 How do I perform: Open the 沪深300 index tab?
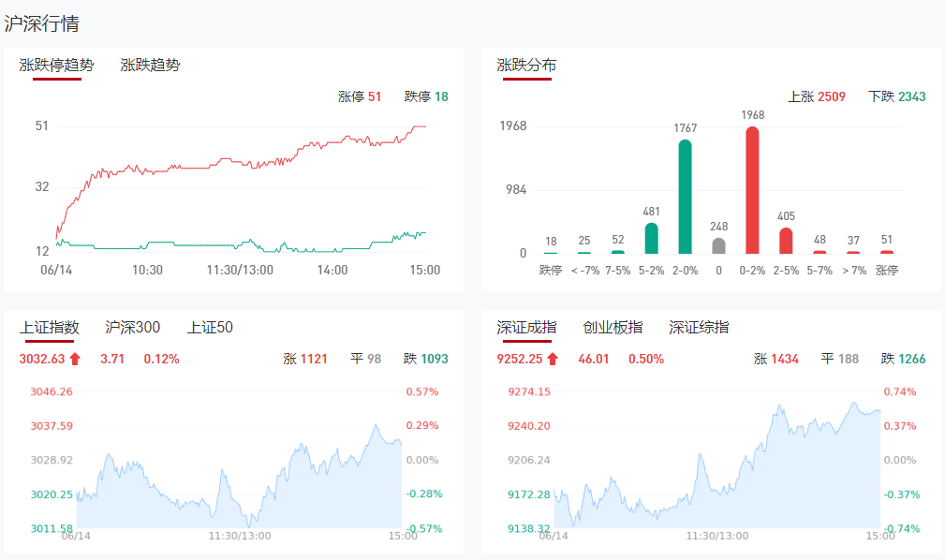(x=133, y=328)
